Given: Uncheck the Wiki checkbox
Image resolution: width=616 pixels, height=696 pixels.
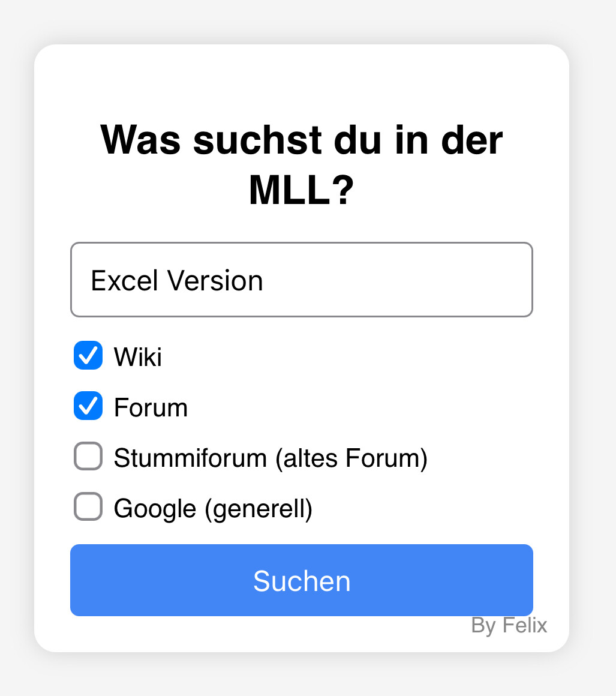Looking at the screenshot, I should click(88, 355).
